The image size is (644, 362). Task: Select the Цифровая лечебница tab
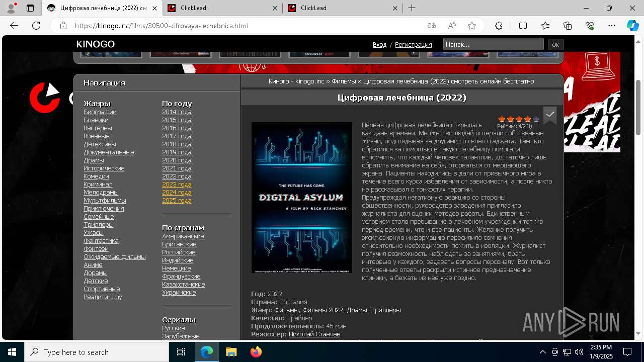pos(103,8)
